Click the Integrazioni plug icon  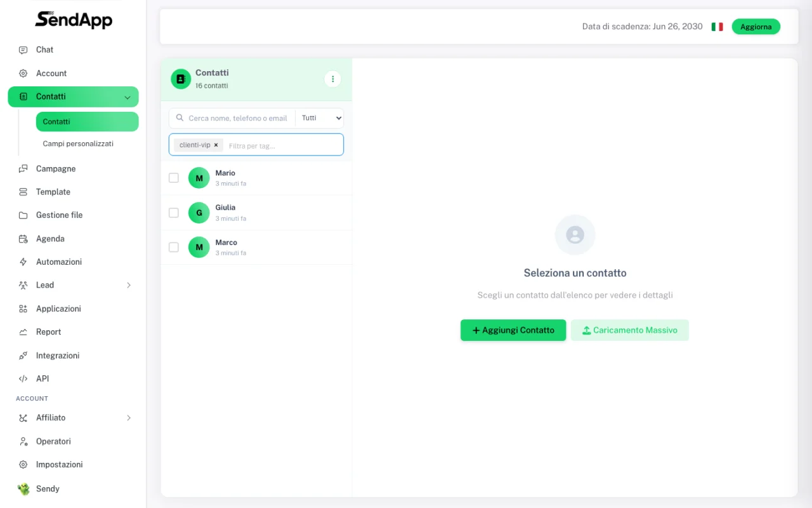click(x=23, y=356)
